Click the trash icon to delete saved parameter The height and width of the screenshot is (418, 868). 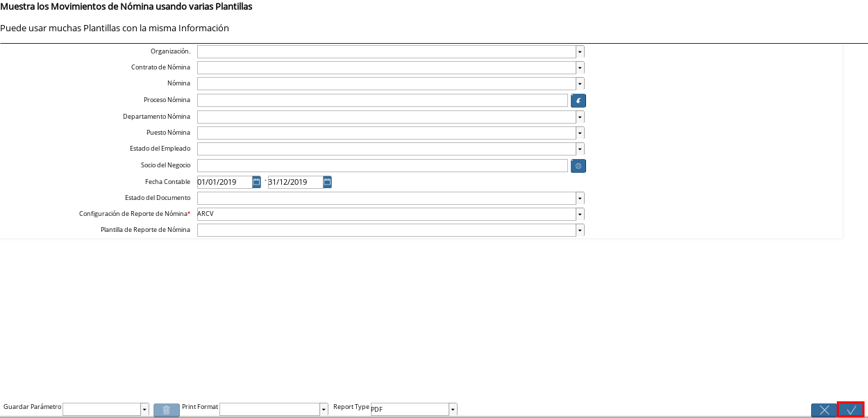tap(167, 410)
